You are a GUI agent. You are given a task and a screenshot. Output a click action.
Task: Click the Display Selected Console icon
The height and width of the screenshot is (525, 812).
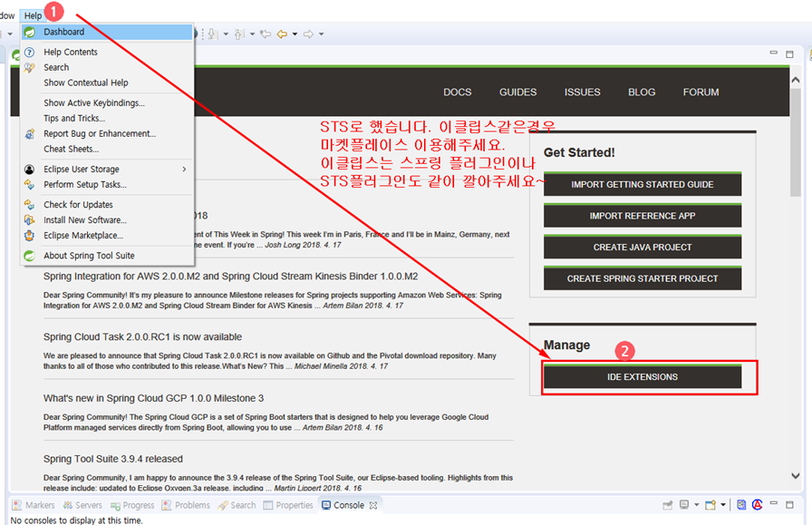tap(684, 505)
